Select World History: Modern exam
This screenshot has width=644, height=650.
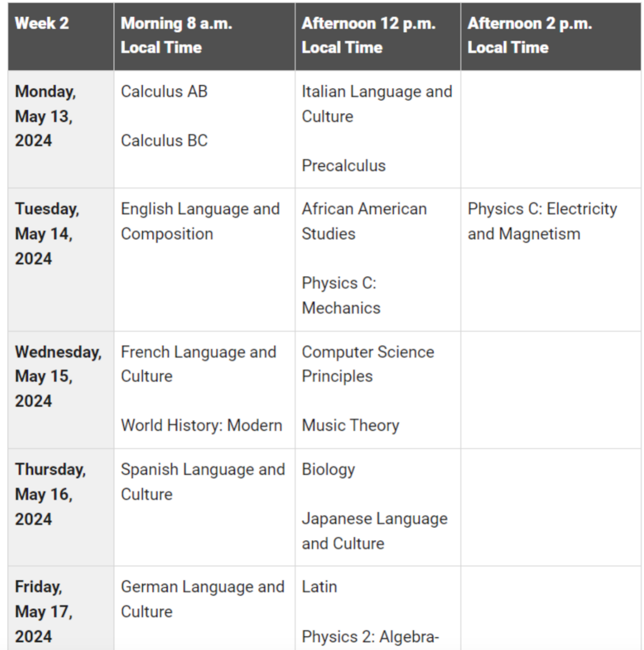coord(201,425)
